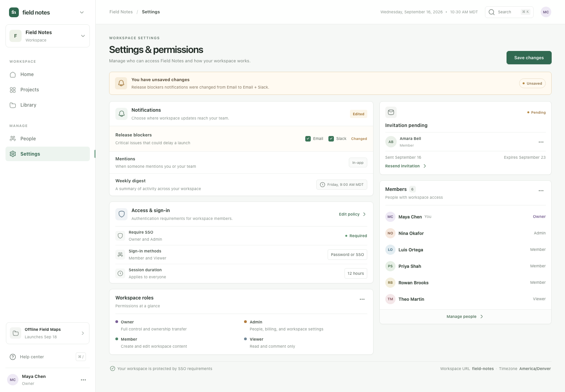Change the 12 hours session duration

[x=356, y=274]
